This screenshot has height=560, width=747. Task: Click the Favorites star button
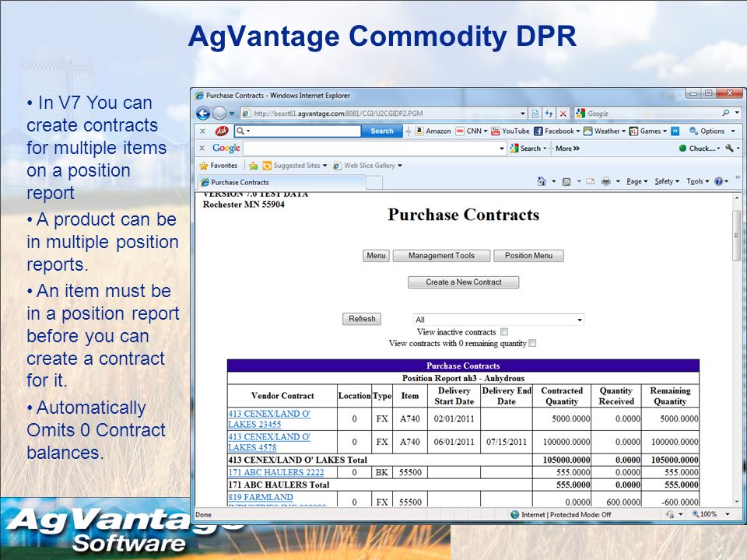[x=218, y=165]
